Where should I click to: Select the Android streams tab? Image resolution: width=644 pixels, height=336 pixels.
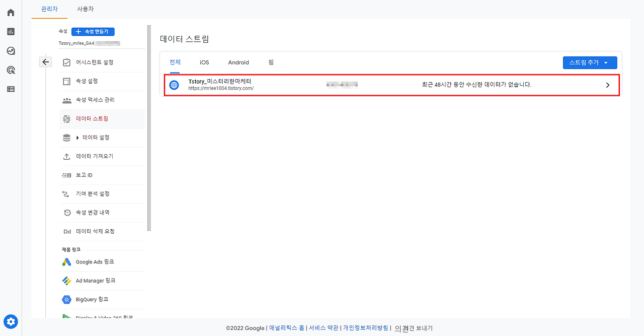pyautogui.click(x=238, y=62)
